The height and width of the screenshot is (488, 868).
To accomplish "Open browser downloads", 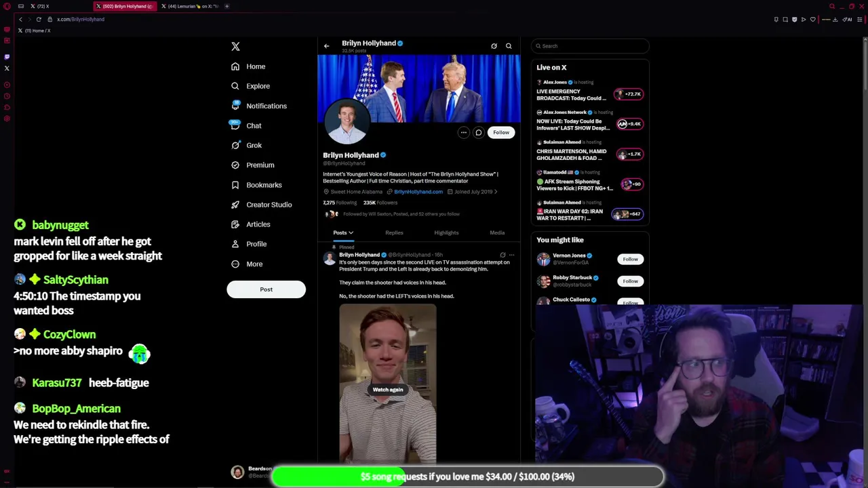I will pos(835,20).
